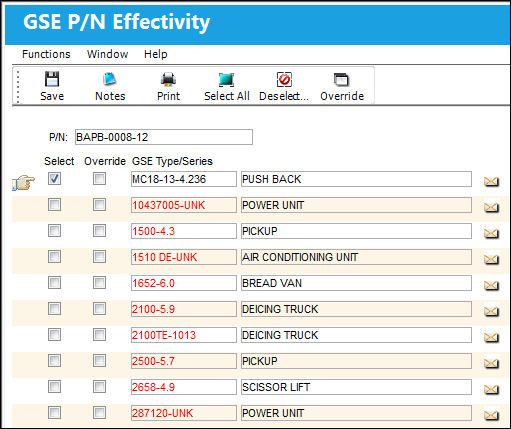This screenshot has height=429, width=511.
Task: Click the toolbar drag handle dots
Action: coord(18,86)
